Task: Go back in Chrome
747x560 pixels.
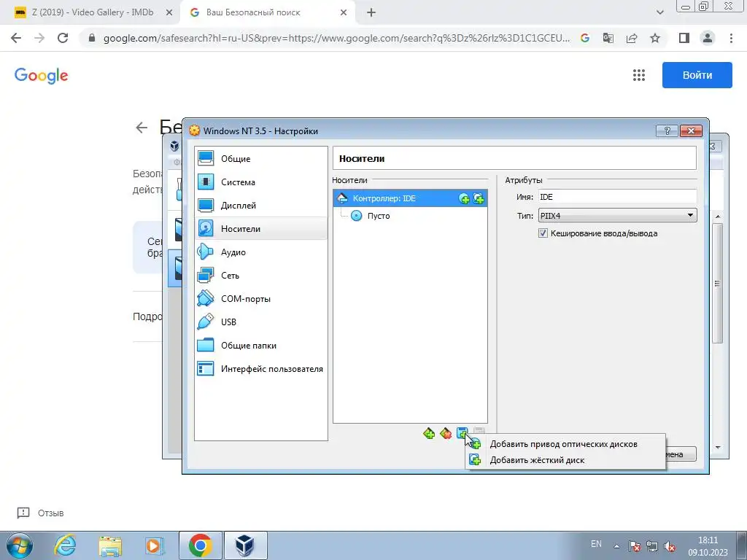Action: (16, 38)
